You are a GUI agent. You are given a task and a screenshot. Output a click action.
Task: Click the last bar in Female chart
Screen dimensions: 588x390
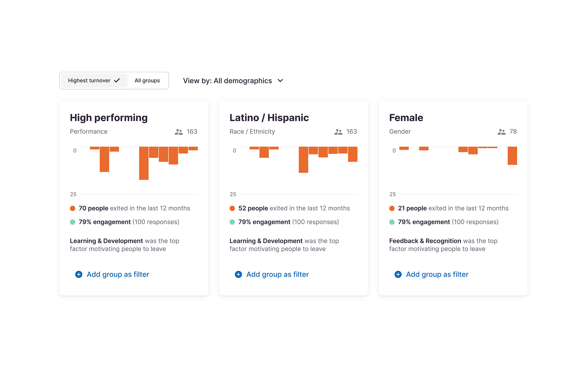tap(512, 156)
